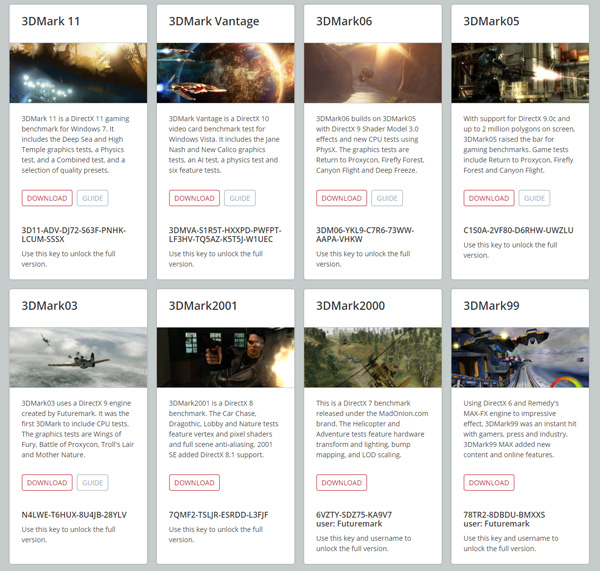Click the 3DMark06 card title
The width and height of the screenshot is (600, 571).
pyautogui.click(x=344, y=21)
